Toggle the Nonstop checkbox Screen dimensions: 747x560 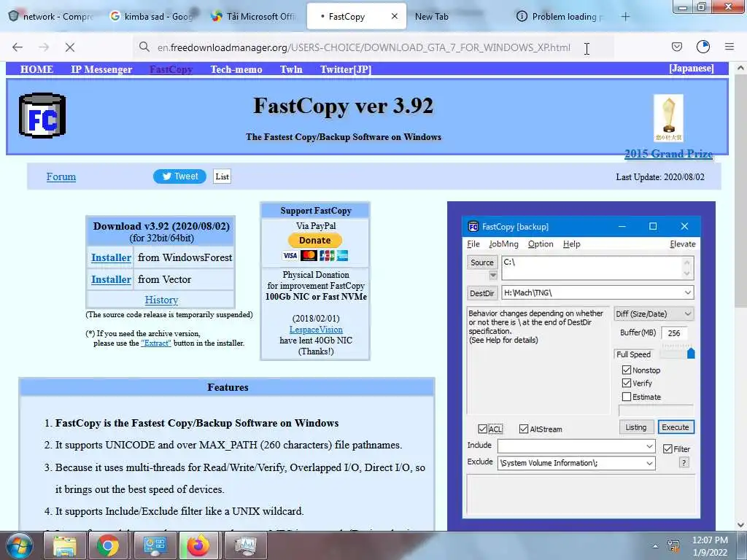627,370
